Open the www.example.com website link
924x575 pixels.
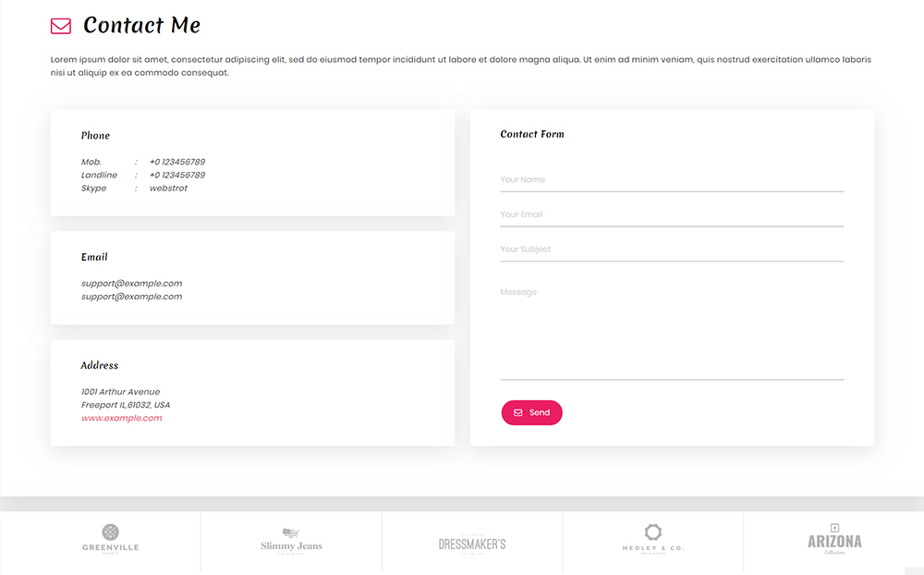point(121,418)
